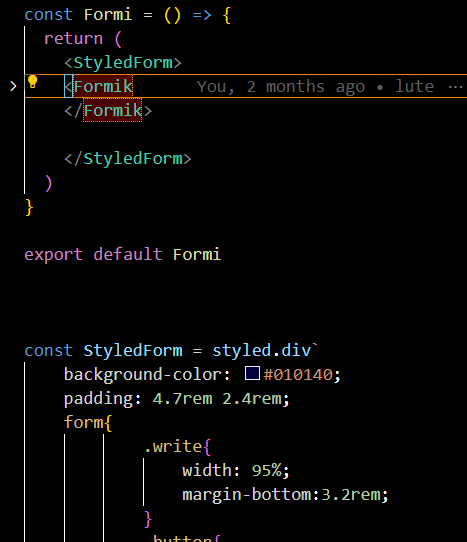Click the '3.2rem' margin value
This screenshot has width=467, height=542.
352,495
